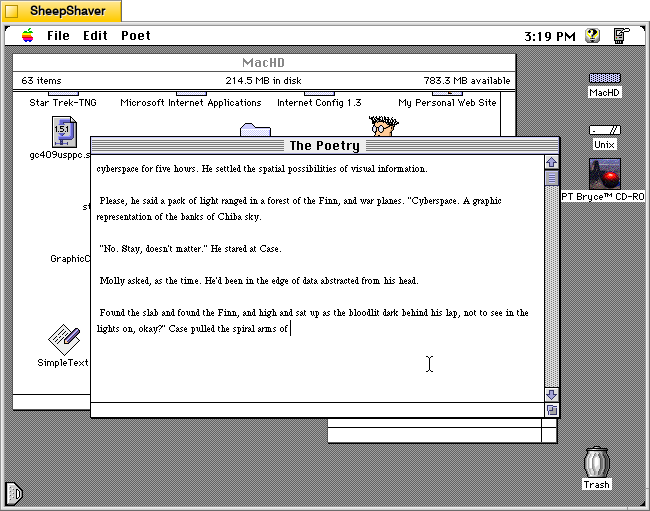Click the "No. Stay, doesn't matter." line
This screenshot has width=650, height=511.
point(153,249)
